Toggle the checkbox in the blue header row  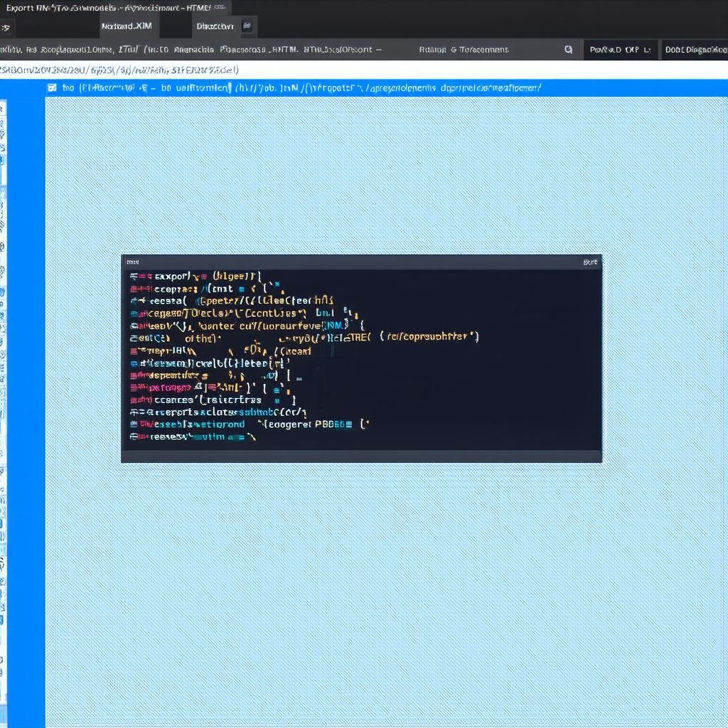(x=51, y=88)
